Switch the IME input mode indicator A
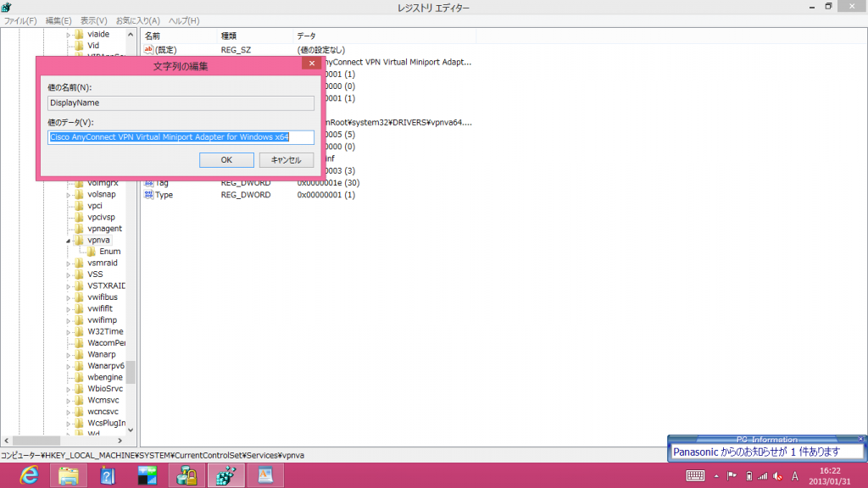 point(795,476)
